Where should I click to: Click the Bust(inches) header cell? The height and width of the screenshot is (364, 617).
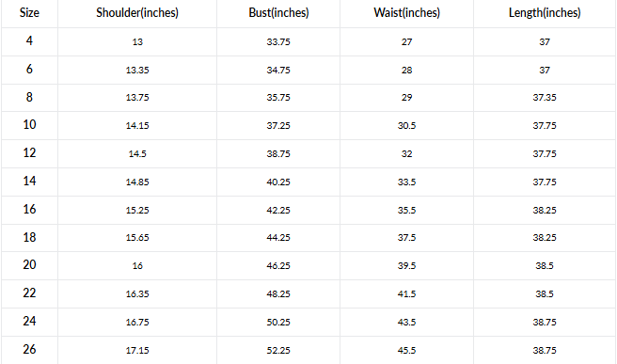click(x=278, y=13)
